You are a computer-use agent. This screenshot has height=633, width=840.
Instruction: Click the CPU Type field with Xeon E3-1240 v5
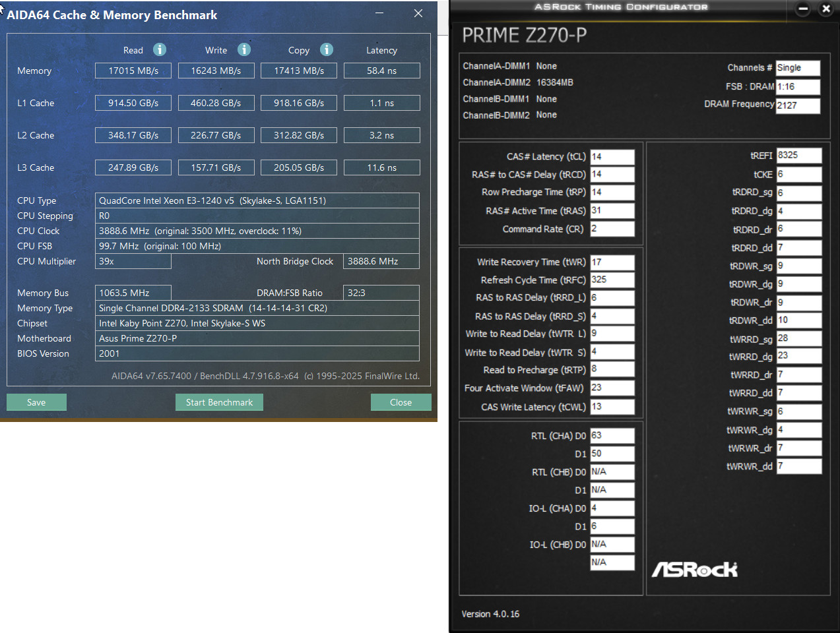click(257, 200)
